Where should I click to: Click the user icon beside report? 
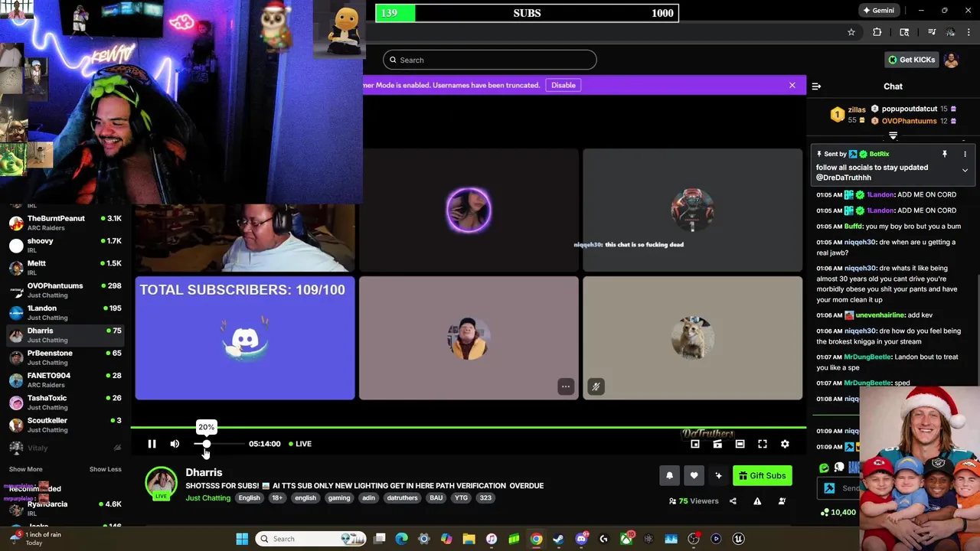tap(782, 501)
